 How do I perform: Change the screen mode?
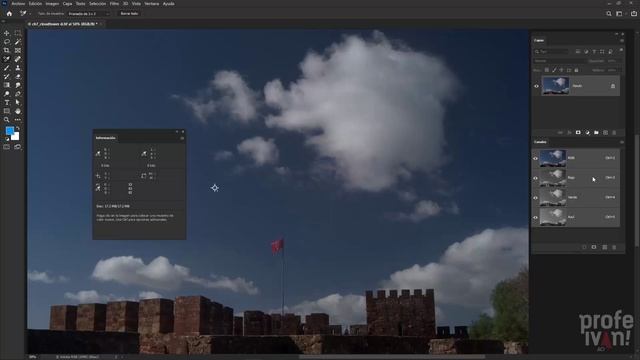pos(18,147)
